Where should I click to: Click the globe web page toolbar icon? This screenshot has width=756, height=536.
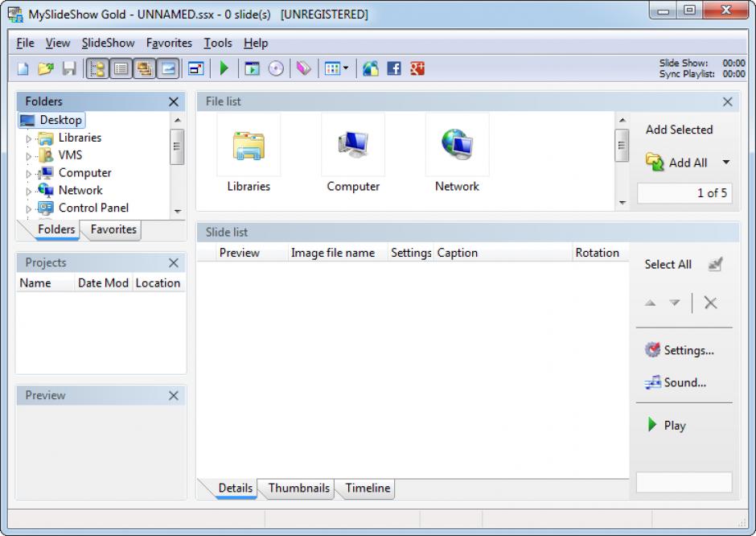point(370,69)
